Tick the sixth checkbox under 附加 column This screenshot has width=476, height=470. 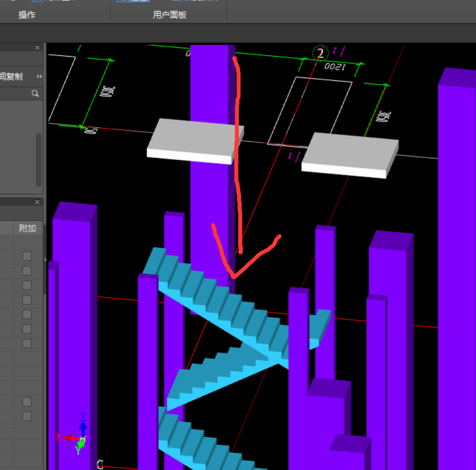click(27, 329)
